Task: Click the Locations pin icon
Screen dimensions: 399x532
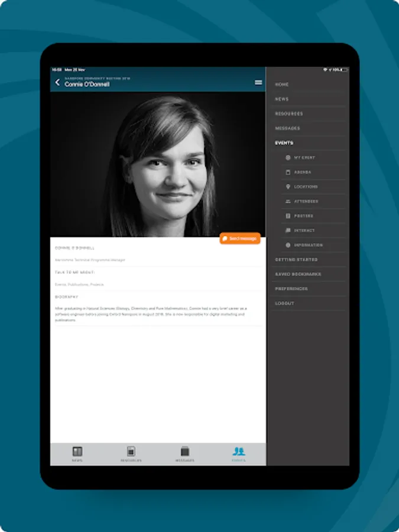Action: coord(288,187)
